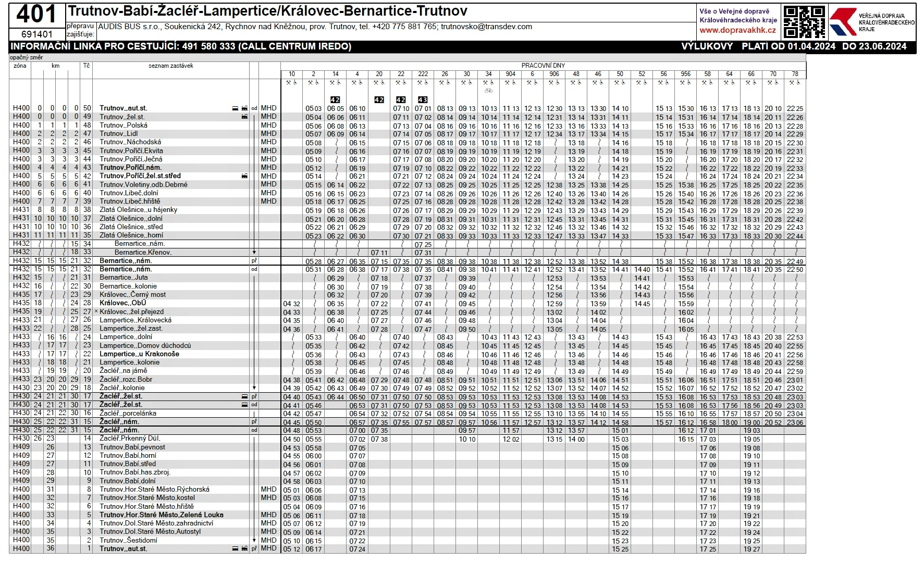Click the Vše o Veřejné dopravě heading
Viewport: 924px width, 588px height.
(x=734, y=11)
